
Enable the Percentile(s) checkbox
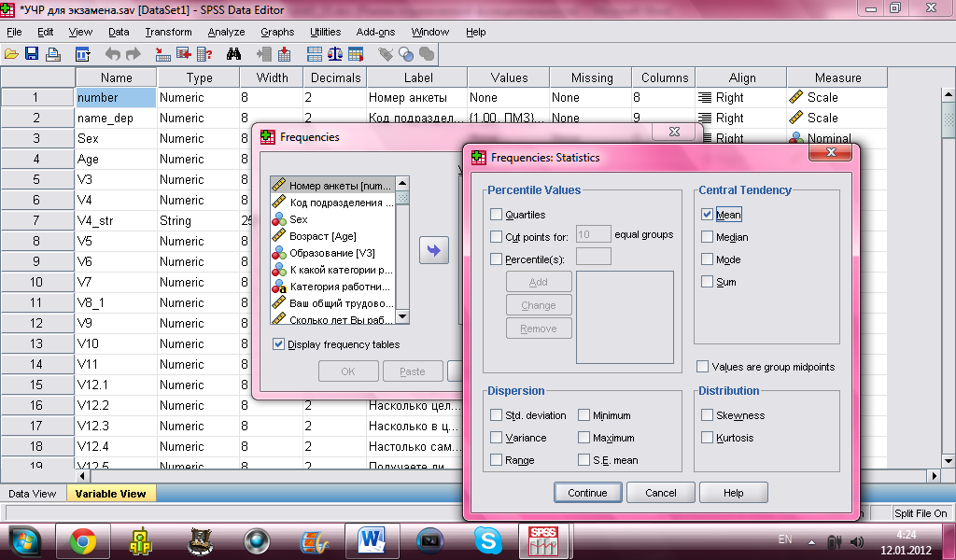pyautogui.click(x=497, y=259)
